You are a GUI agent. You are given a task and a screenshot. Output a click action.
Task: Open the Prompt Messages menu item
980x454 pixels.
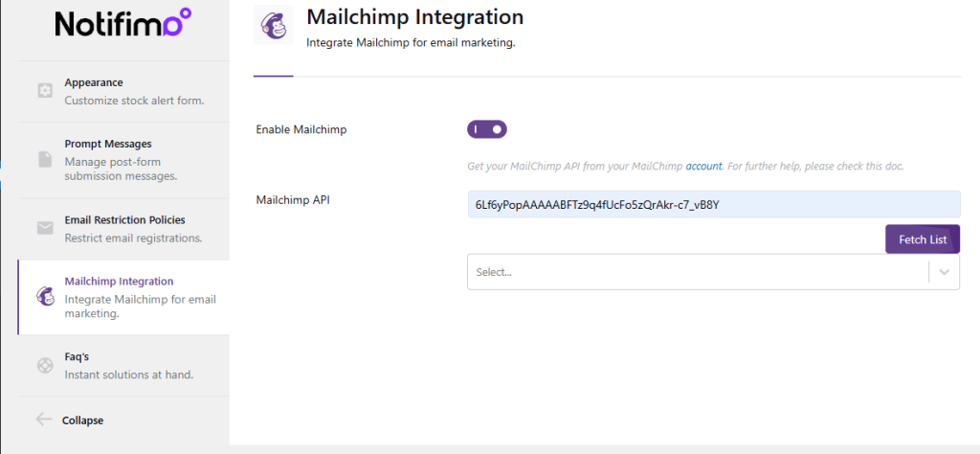[x=123, y=160]
